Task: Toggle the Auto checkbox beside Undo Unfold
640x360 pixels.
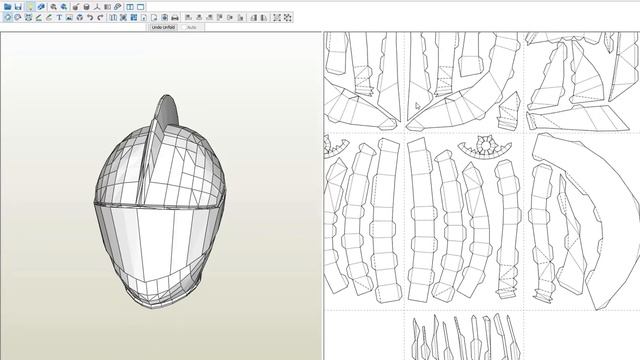Action: [184, 27]
